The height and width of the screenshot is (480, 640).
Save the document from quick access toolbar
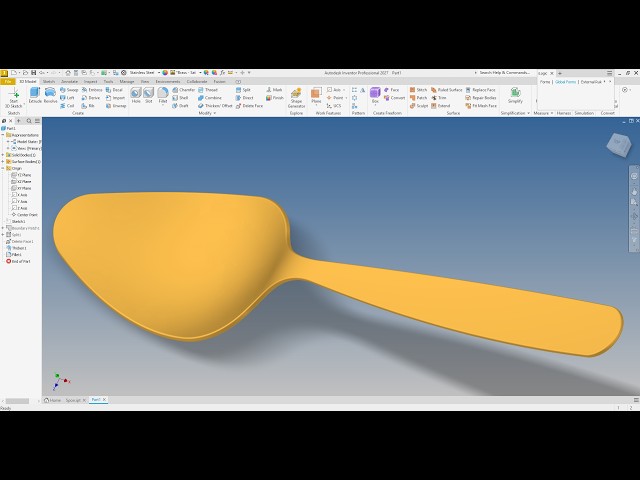click(x=33, y=73)
